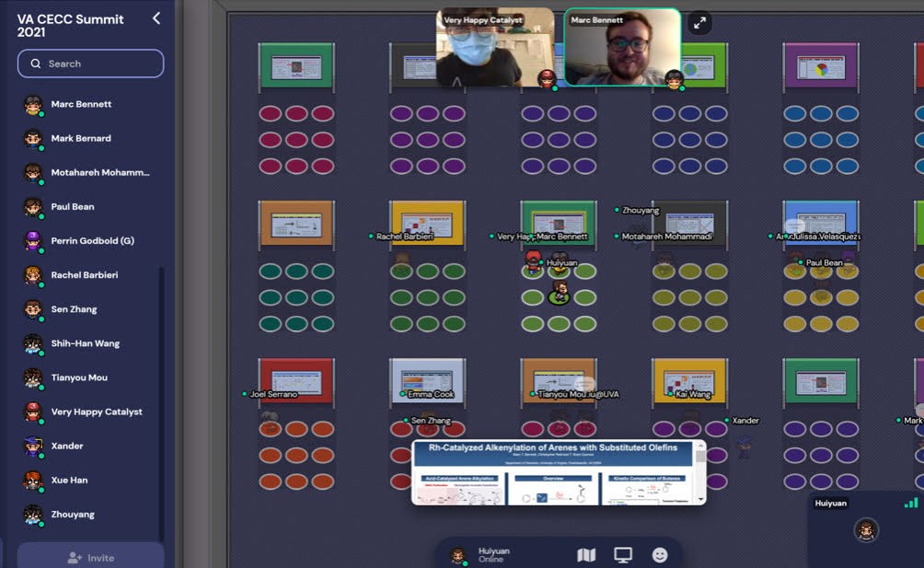
Task: Choose Shih-Han Wang from the participant list
Action: (85, 343)
